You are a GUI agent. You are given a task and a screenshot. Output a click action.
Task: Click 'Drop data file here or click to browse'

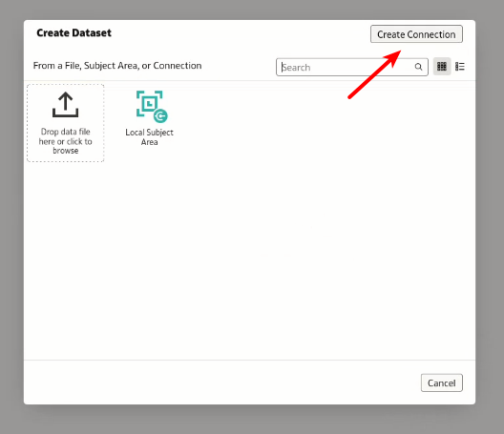click(66, 141)
